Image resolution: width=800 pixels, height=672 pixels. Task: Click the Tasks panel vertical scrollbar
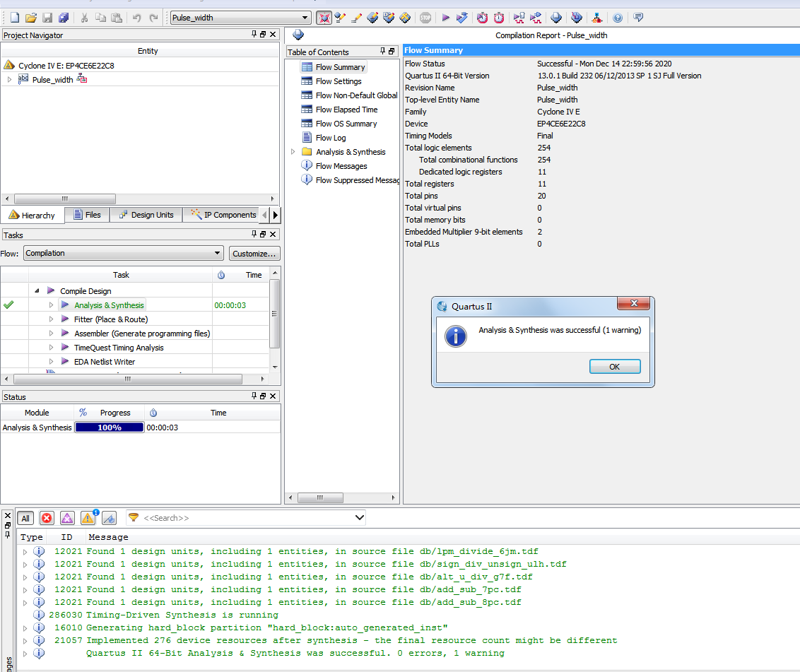[274, 313]
